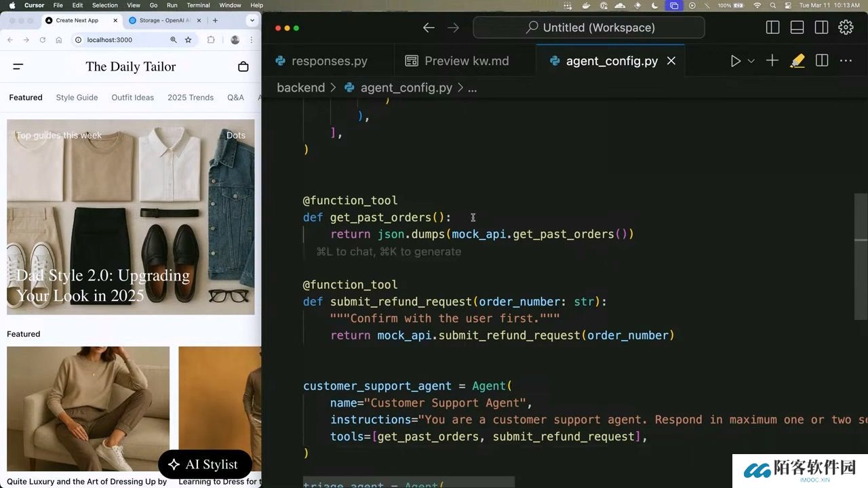Expand the run button dropdown arrow
This screenshot has width=868, height=488.
click(751, 61)
